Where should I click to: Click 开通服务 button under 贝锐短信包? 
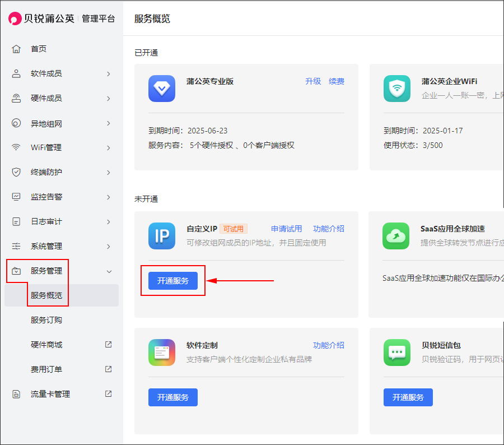[x=408, y=397]
